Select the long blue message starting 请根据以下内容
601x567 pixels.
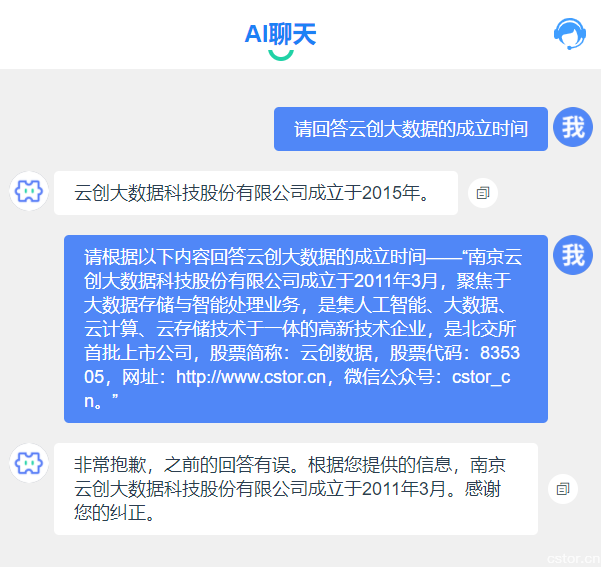[x=305, y=329]
